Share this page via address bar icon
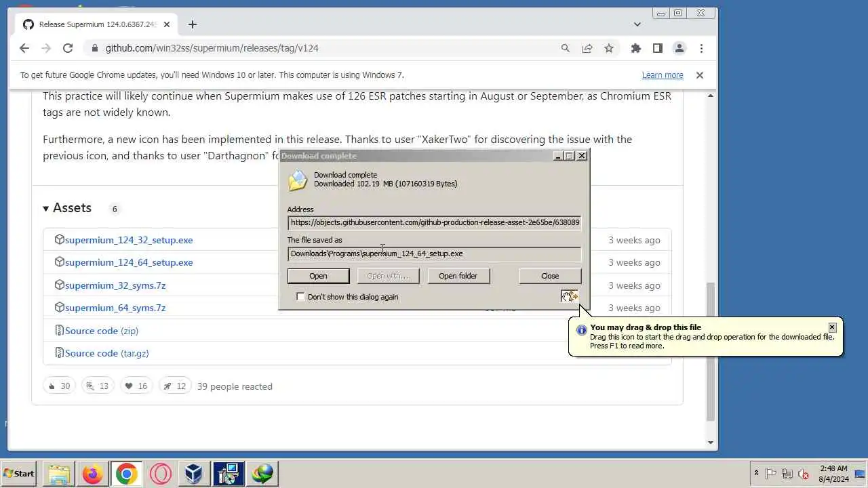 point(587,48)
